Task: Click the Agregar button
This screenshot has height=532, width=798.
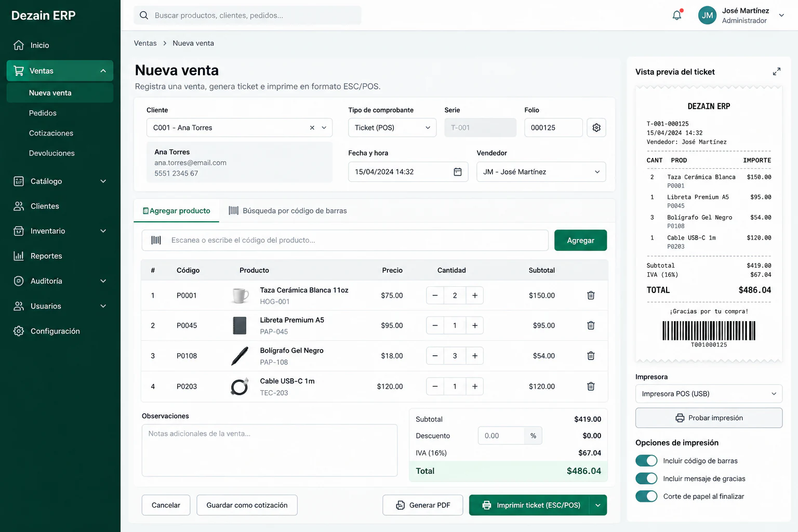Action: [580, 240]
